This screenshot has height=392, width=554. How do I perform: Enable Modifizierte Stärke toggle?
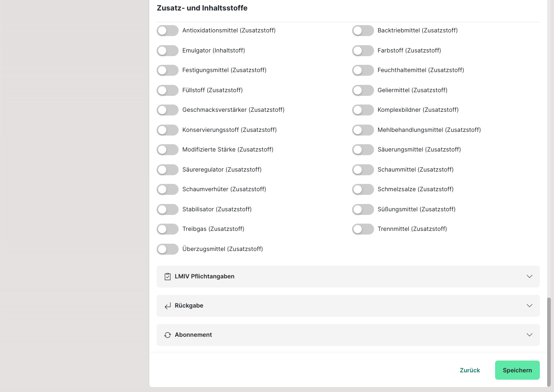[168, 150]
